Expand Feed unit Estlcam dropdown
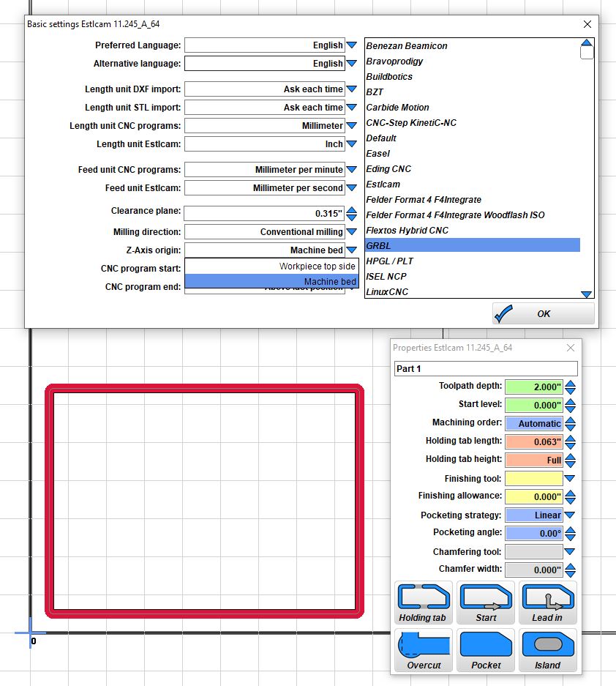 tap(351, 187)
